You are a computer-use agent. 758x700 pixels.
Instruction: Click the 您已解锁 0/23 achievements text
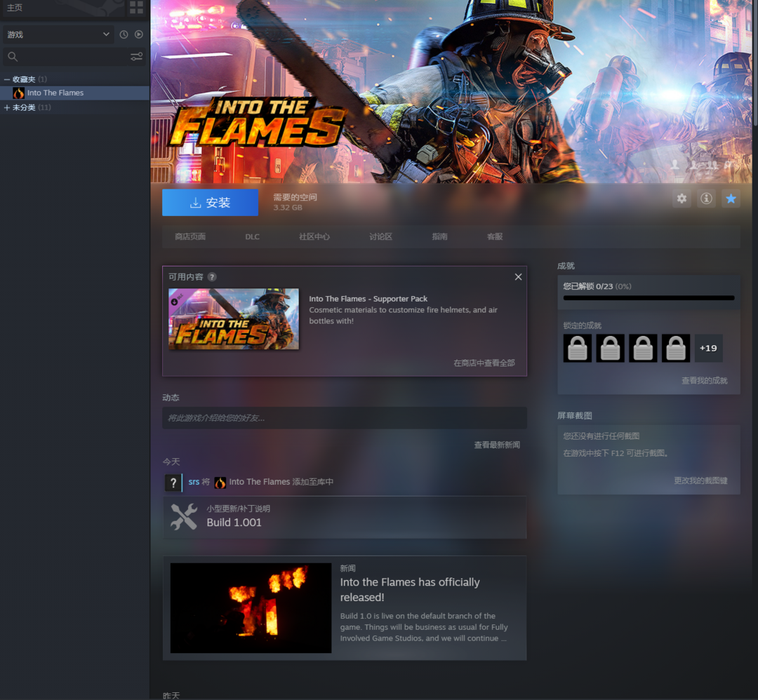[597, 286]
